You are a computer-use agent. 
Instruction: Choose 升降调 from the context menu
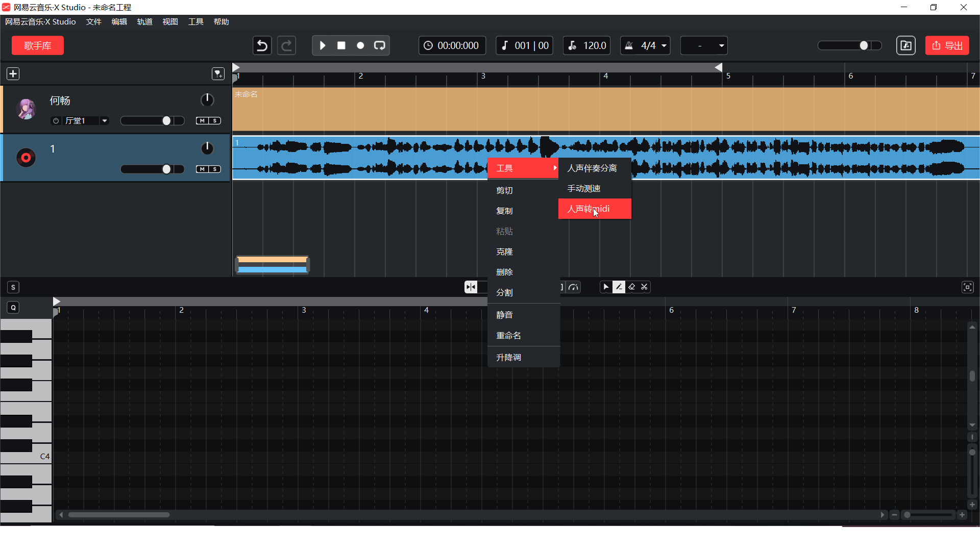(524, 357)
